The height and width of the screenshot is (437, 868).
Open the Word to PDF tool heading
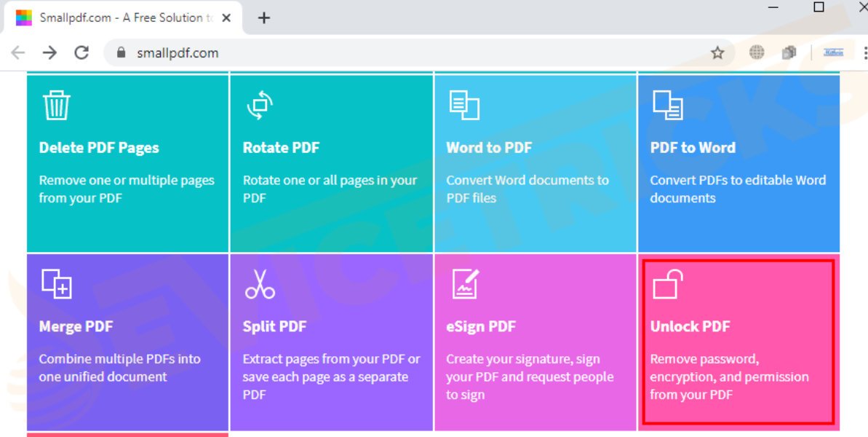click(490, 148)
